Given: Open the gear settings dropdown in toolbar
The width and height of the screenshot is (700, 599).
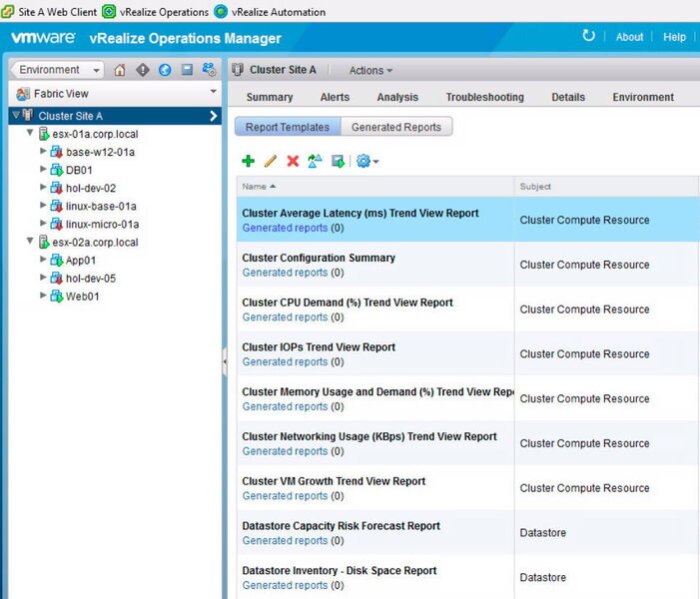Looking at the screenshot, I should coord(366,161).
